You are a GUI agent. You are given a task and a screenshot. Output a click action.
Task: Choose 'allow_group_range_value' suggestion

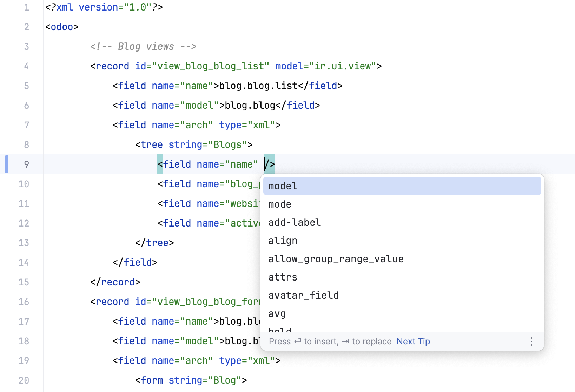pos(336,259)
